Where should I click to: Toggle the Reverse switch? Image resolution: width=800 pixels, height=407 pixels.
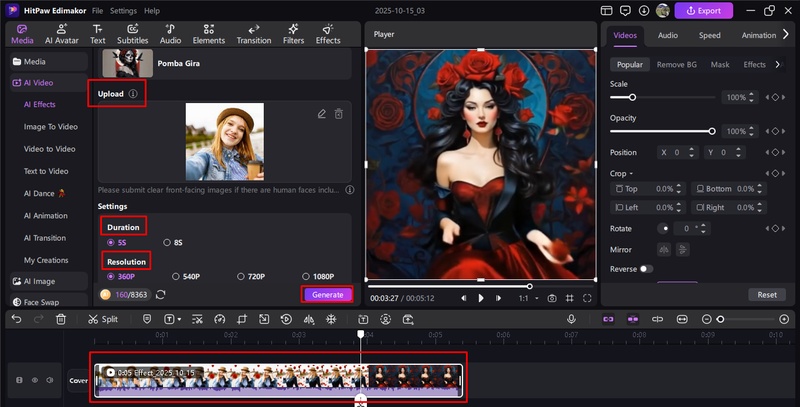[646, 269]
